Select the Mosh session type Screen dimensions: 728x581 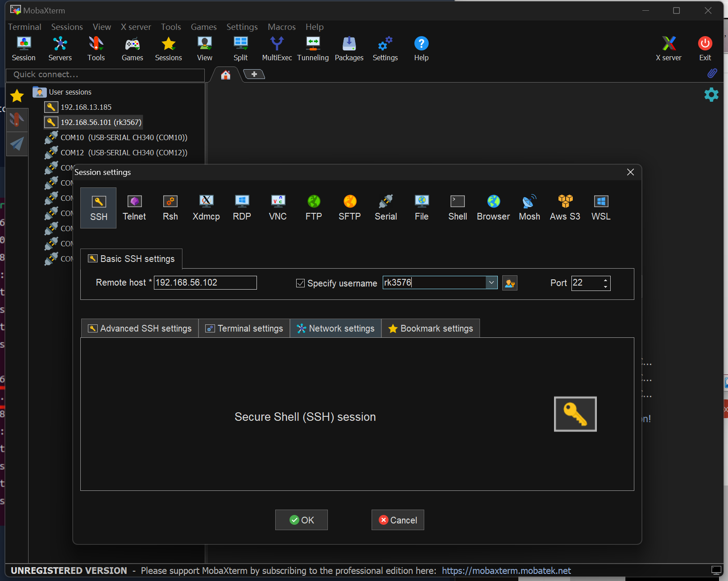pos(529,207)
